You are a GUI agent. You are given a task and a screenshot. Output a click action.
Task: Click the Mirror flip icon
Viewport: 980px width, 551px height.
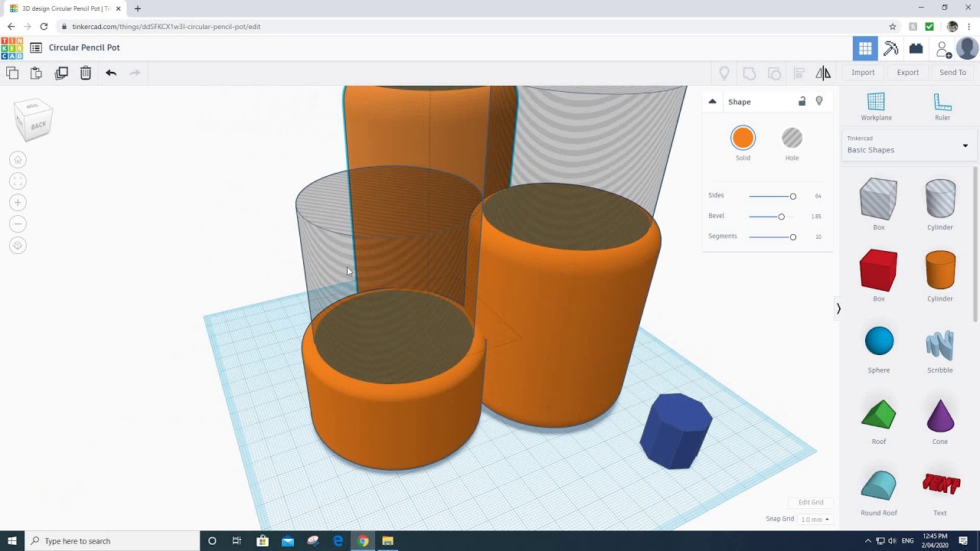[823, 73]
